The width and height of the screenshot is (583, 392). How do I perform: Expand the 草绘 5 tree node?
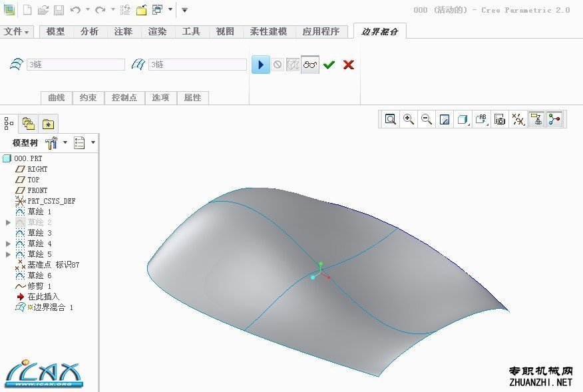pos(8,254)
